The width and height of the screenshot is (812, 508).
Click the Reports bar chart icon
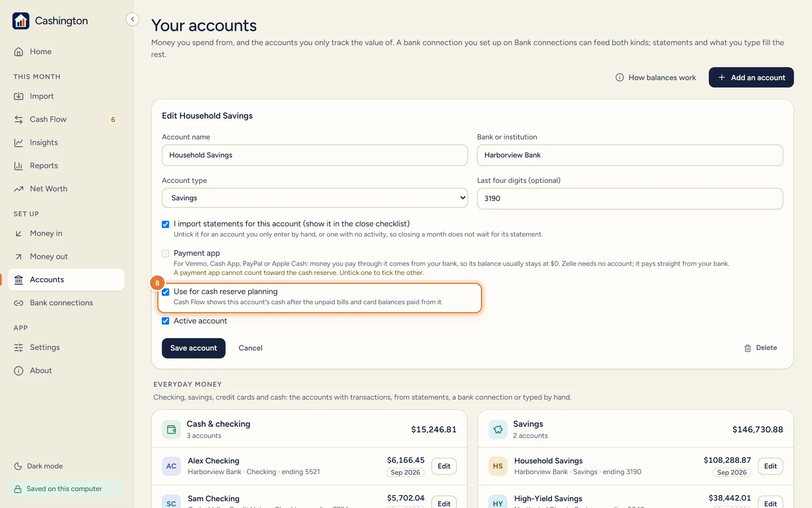pos(19,165)
